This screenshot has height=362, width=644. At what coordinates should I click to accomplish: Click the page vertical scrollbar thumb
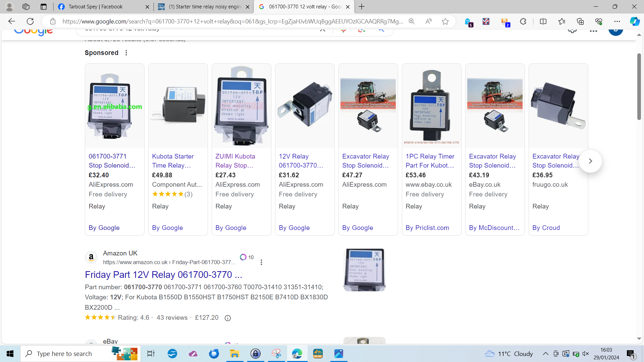pyautogui.click(x=639, y=86)
